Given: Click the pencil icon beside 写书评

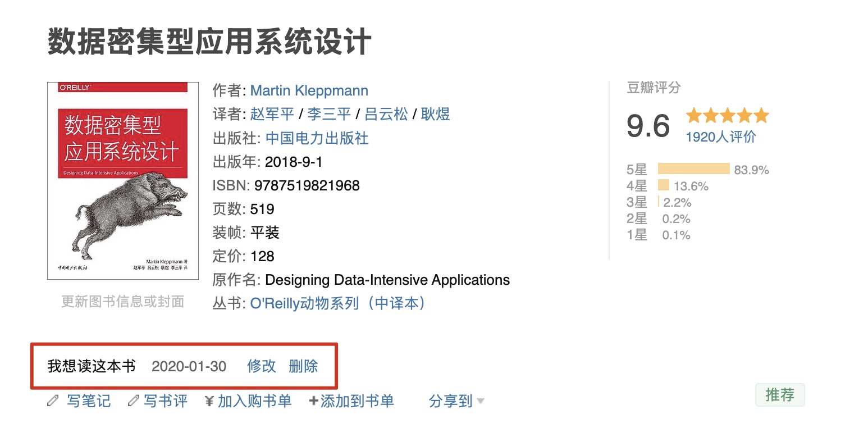Looking at the screenshot, I should pos(134,401).
